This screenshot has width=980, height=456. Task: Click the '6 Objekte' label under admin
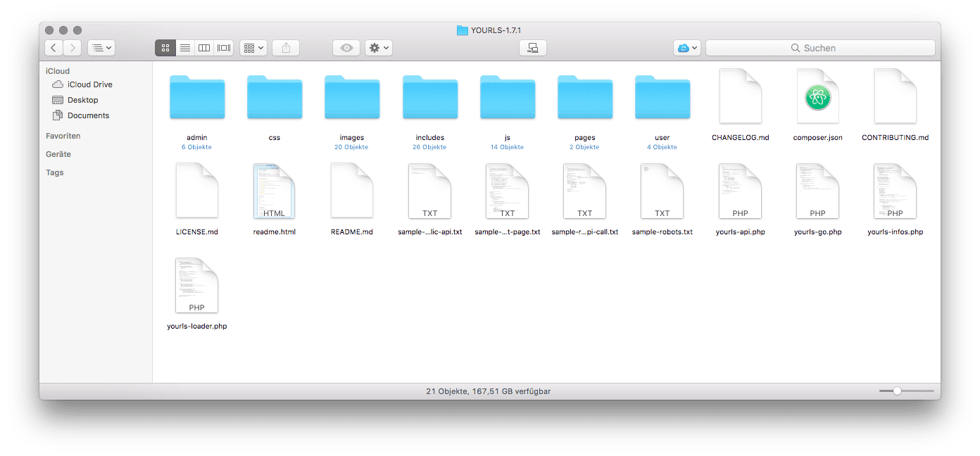[197, 147]
